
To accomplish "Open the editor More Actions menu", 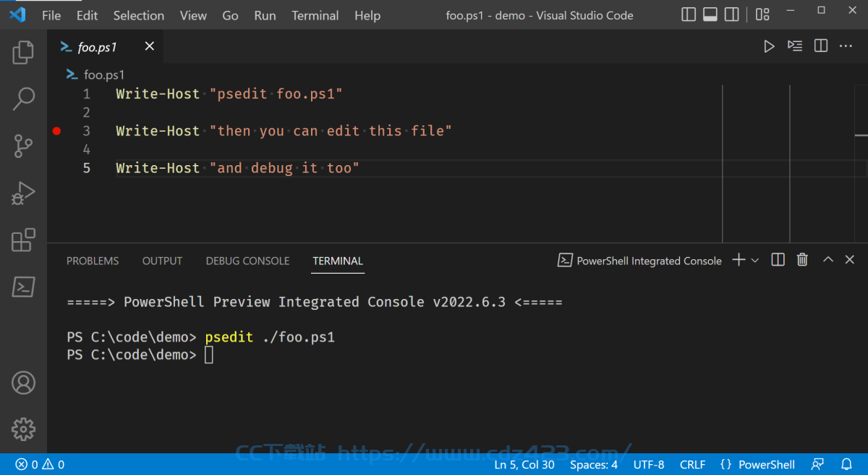I will 846,46.
